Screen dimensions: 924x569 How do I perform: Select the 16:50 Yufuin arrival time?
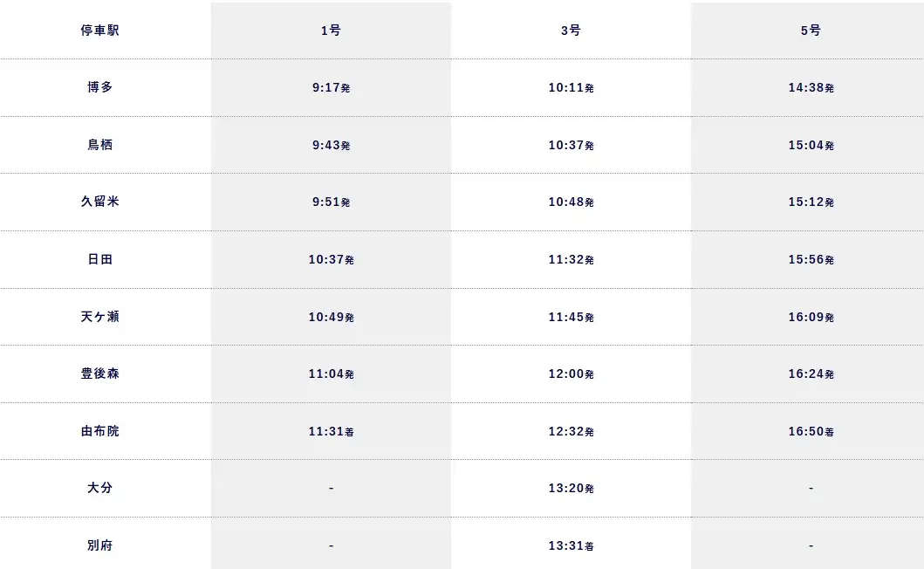coord(811,431)
